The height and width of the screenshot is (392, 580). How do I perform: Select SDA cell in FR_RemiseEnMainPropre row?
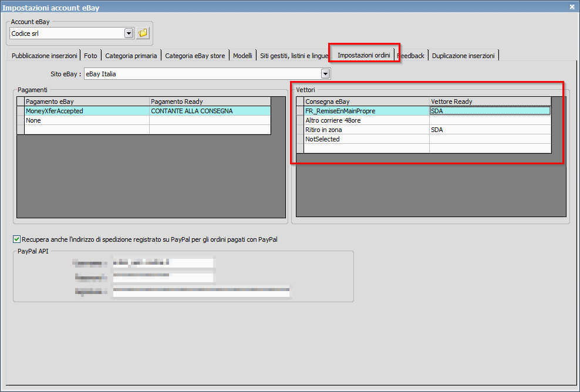(490, 111)
